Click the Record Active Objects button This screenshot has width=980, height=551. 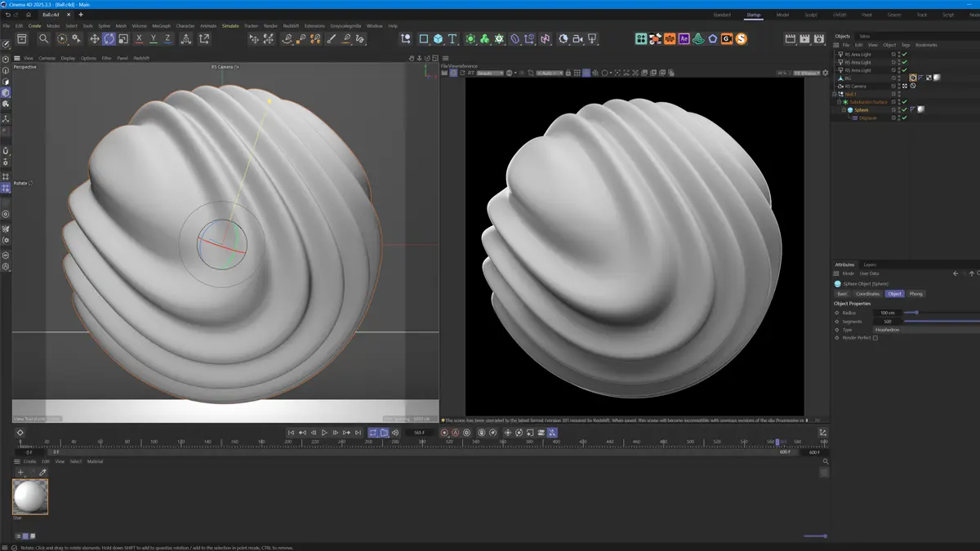coord(444,433)
